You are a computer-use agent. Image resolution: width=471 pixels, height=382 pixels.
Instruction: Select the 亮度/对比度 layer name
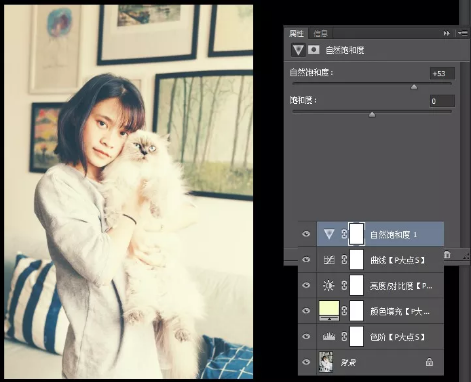(401, 286)
